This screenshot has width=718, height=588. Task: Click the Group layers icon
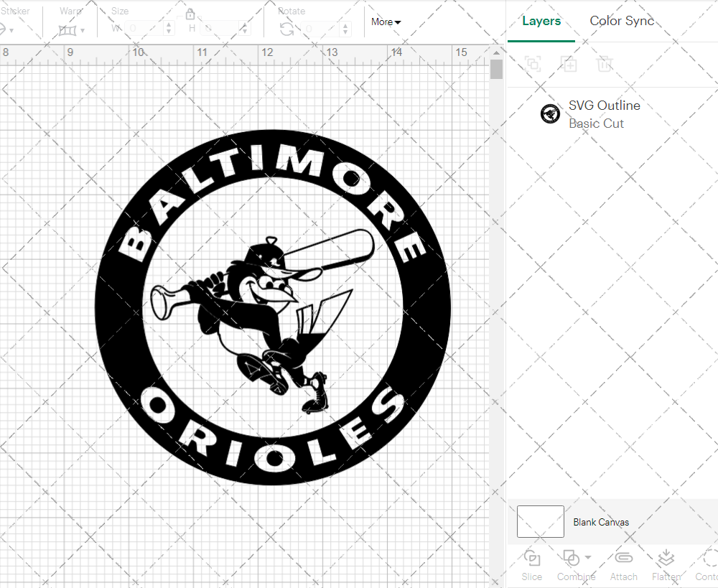pos(533,64)
